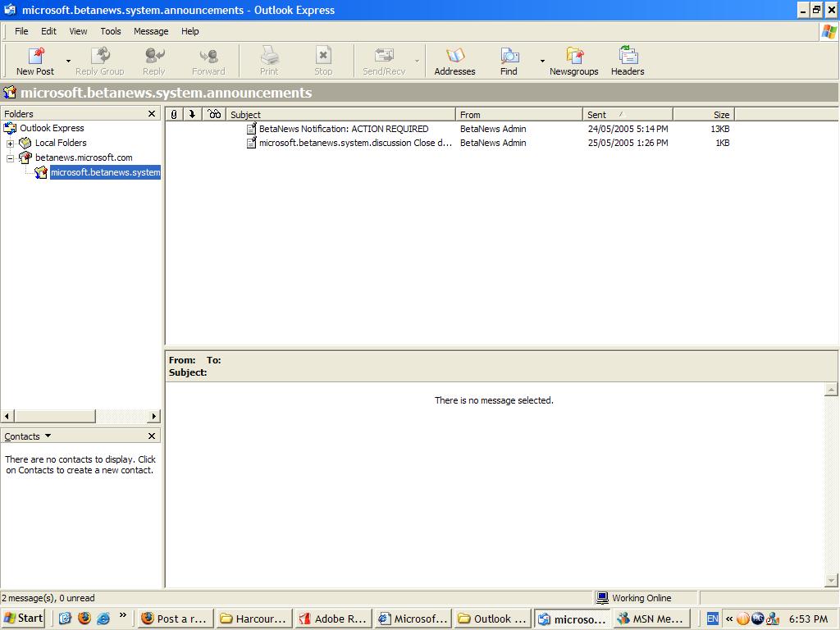Open the Find dropdown arrow
This screenshot has width=840, height=630.
point(542,61)
